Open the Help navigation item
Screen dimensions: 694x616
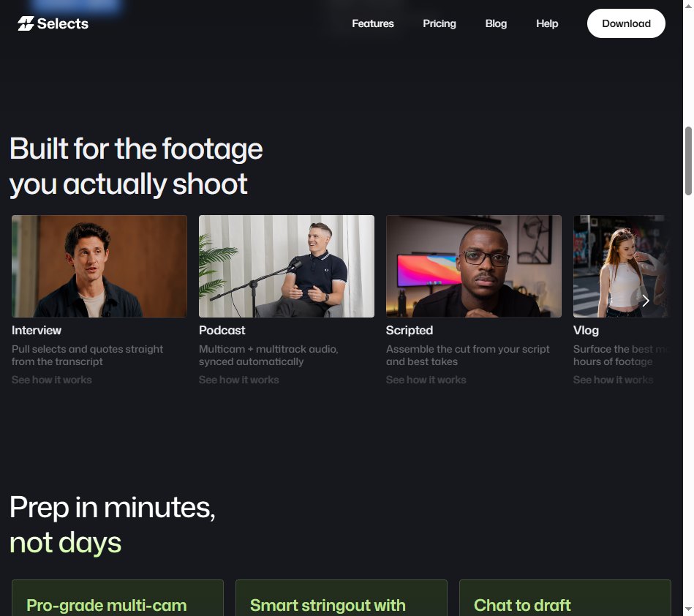pyautogui.click(x=547, y=23)
